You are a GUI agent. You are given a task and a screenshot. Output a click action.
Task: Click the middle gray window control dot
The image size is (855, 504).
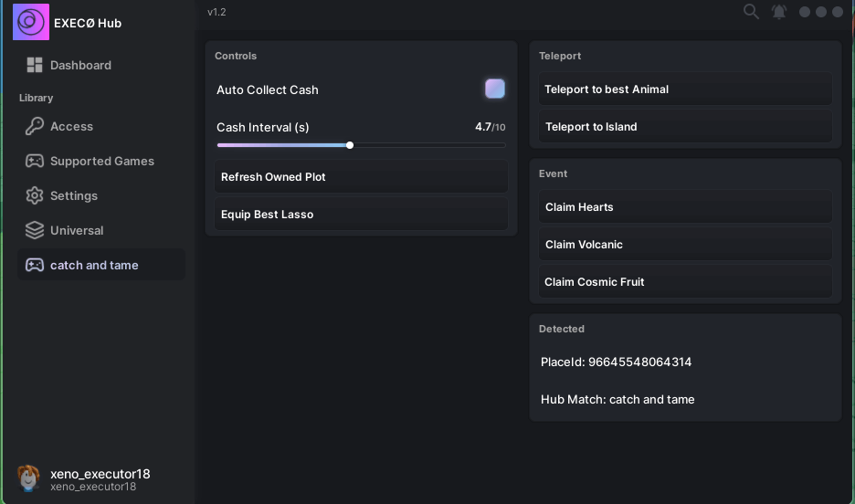[820, 12]
